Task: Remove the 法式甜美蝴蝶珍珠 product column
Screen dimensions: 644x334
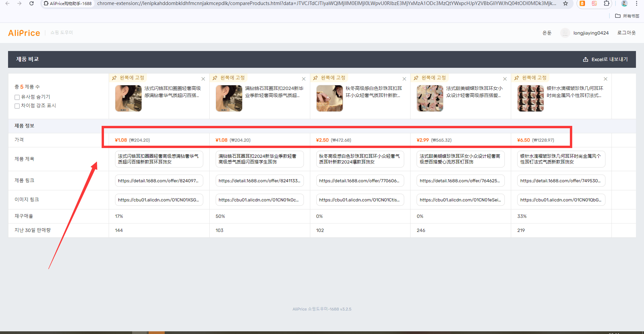Action: [505, 79]
